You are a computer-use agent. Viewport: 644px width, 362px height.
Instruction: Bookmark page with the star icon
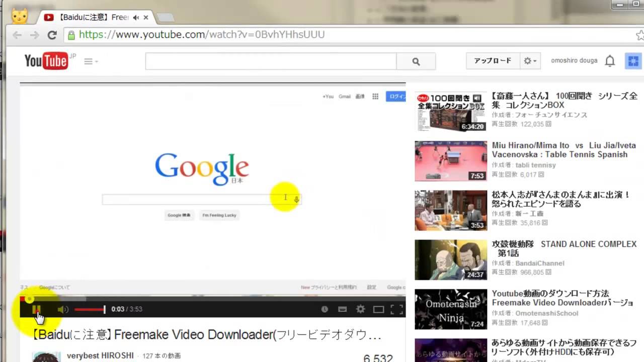pyautogui.click(x=639, y=35)
